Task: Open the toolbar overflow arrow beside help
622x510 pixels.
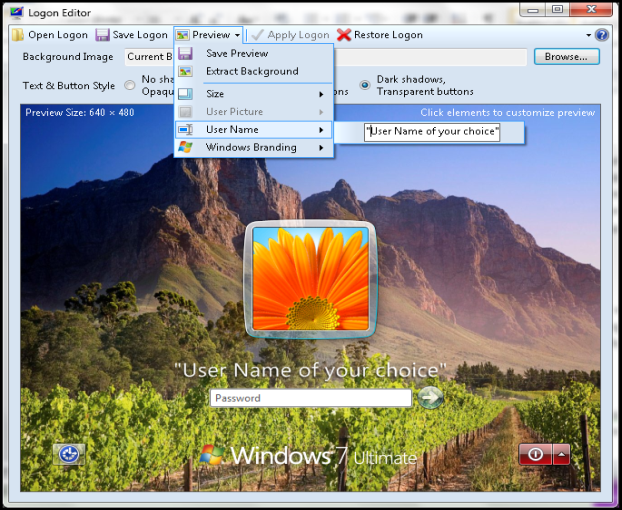Action: click(589, 36)
